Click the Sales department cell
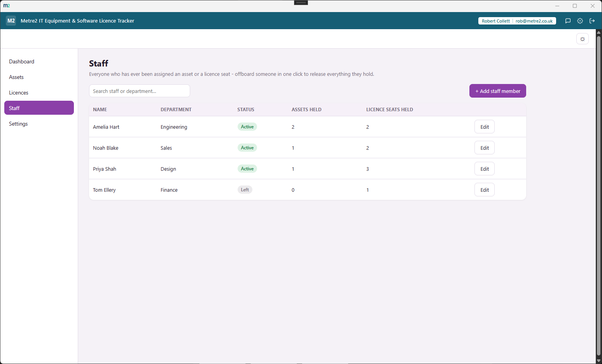 (x=166, y=148)
